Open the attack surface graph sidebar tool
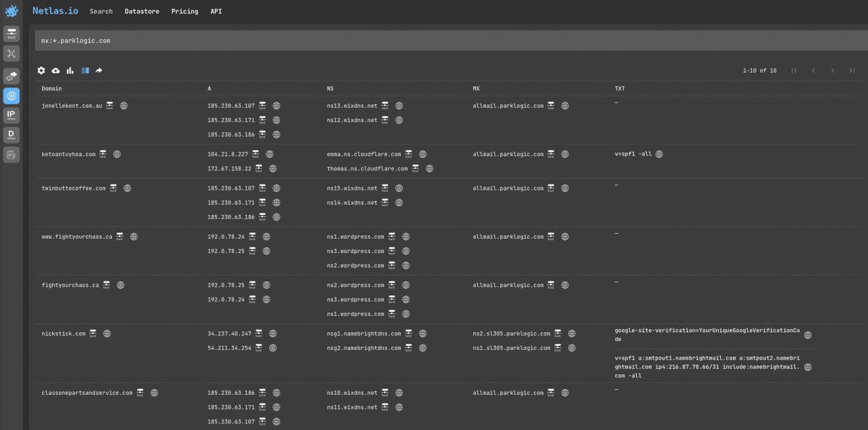 pyautogui.click(x=12, y=54)
